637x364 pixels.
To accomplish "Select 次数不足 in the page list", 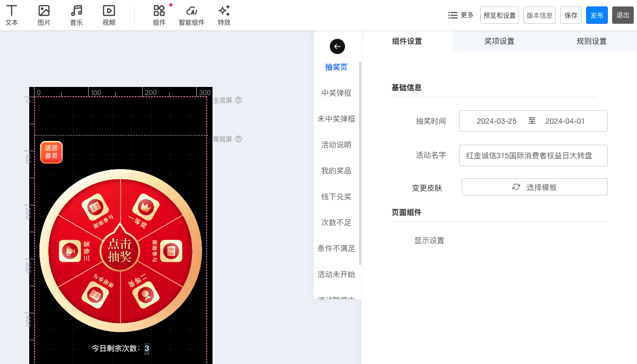I will click(336, 223).
